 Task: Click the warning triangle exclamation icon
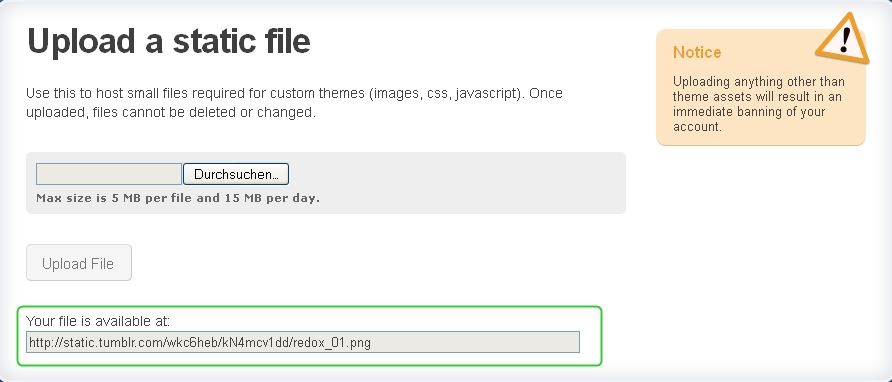pos(843,38)
